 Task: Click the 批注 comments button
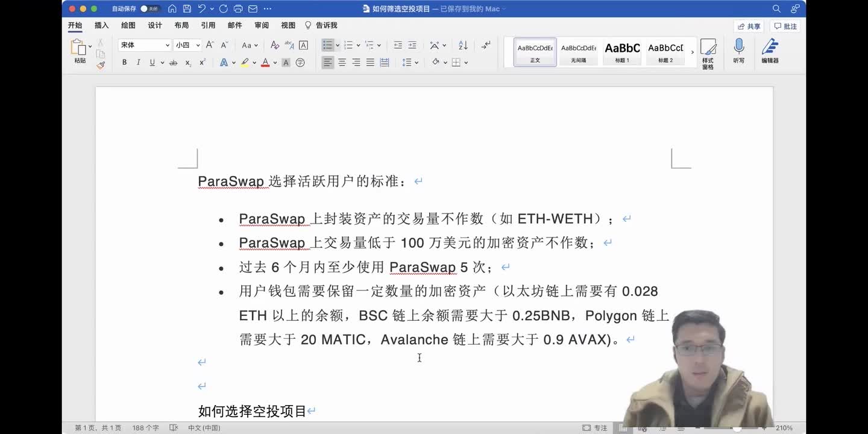click(786, 27)
